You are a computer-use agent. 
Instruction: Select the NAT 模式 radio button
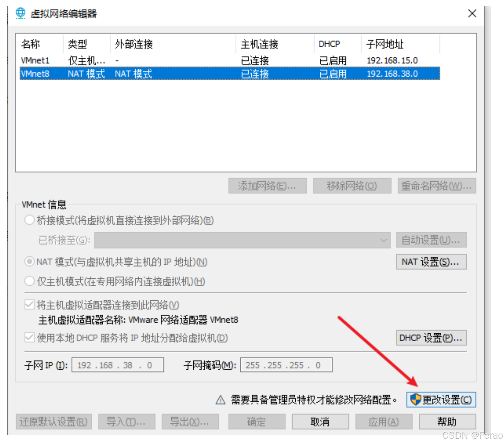tap(29, 262)
